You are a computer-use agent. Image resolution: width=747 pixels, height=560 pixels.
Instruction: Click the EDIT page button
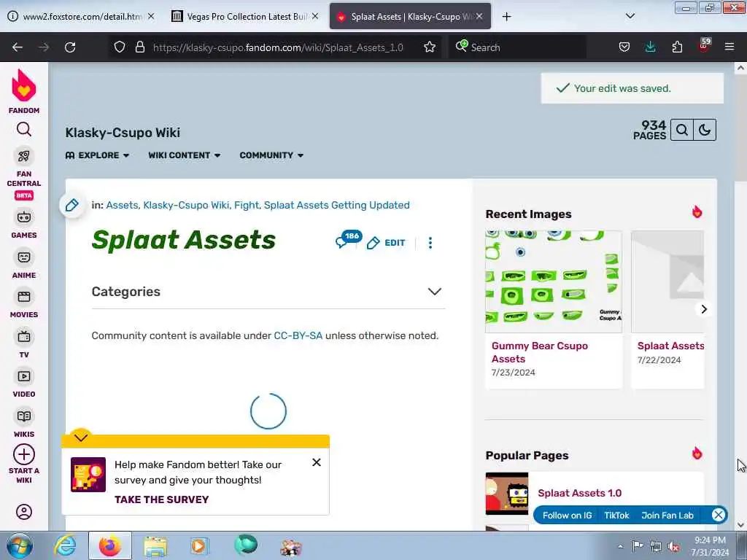(386, 243)
